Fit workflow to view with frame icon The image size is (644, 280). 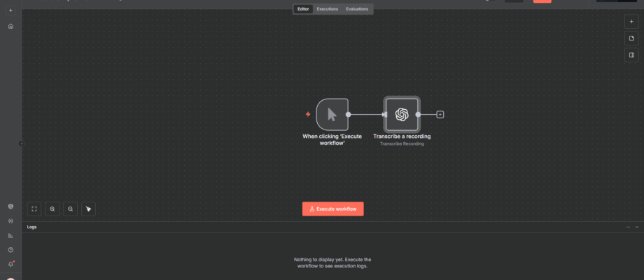tap(34, 209)
